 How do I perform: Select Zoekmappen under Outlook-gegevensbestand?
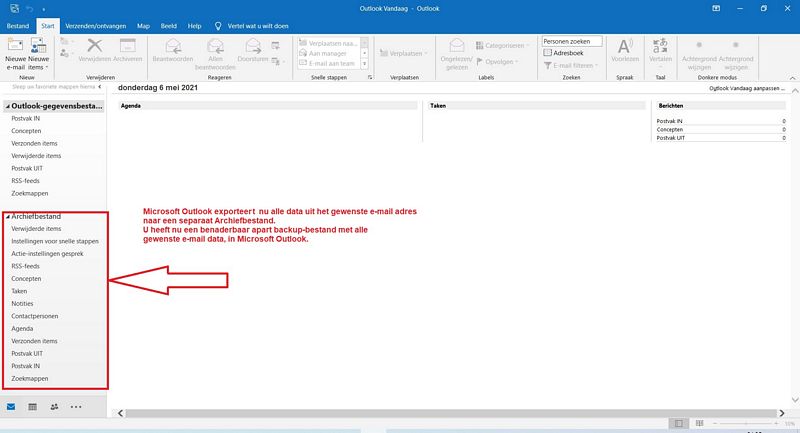(x=30, y=193)
